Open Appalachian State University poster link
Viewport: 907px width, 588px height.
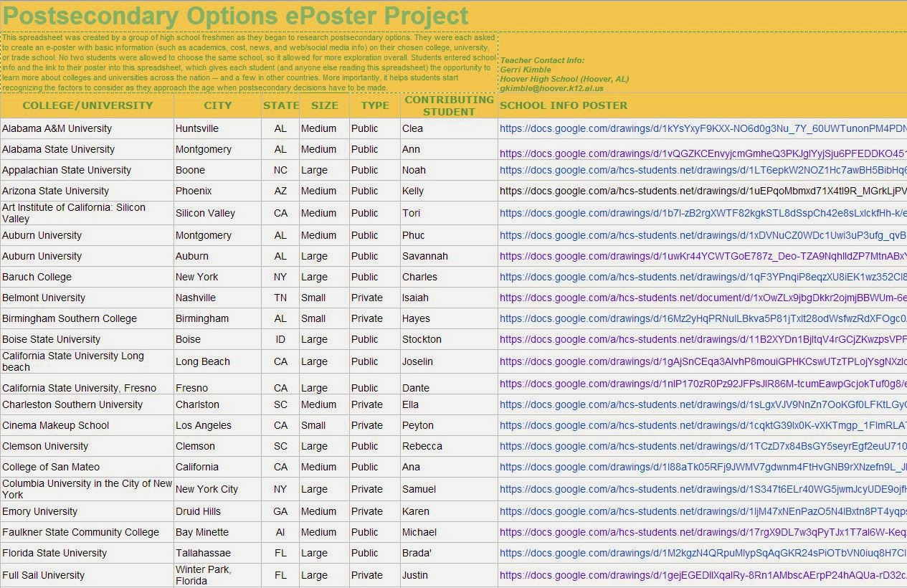(x=703, y=170)
